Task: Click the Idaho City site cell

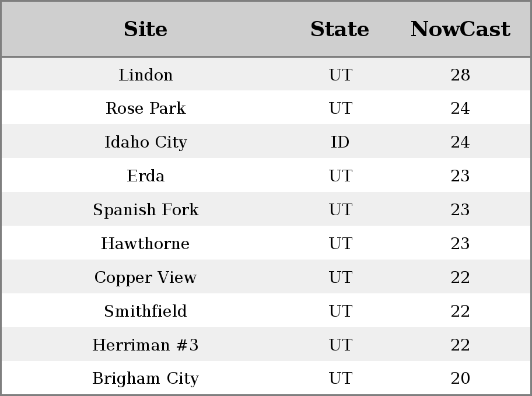Action: 145,142
